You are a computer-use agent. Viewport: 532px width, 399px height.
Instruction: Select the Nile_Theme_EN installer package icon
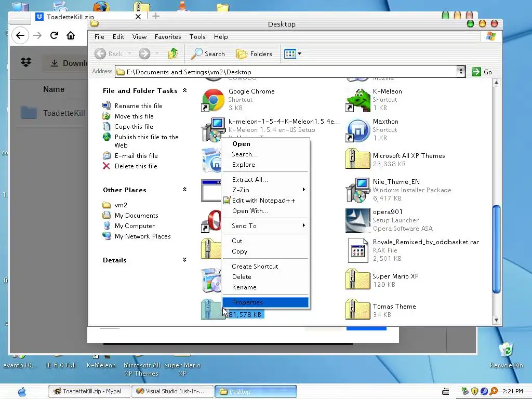click(x=357, y=190)
